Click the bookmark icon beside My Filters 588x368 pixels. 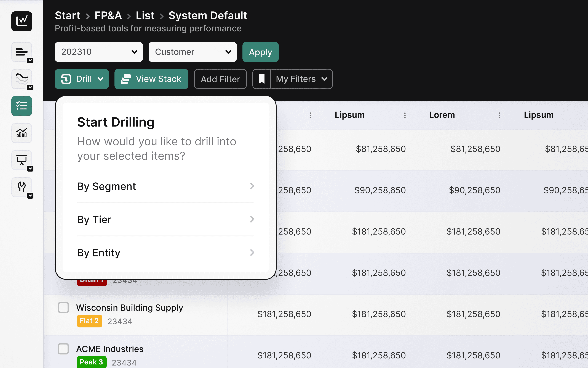[261, 79]
